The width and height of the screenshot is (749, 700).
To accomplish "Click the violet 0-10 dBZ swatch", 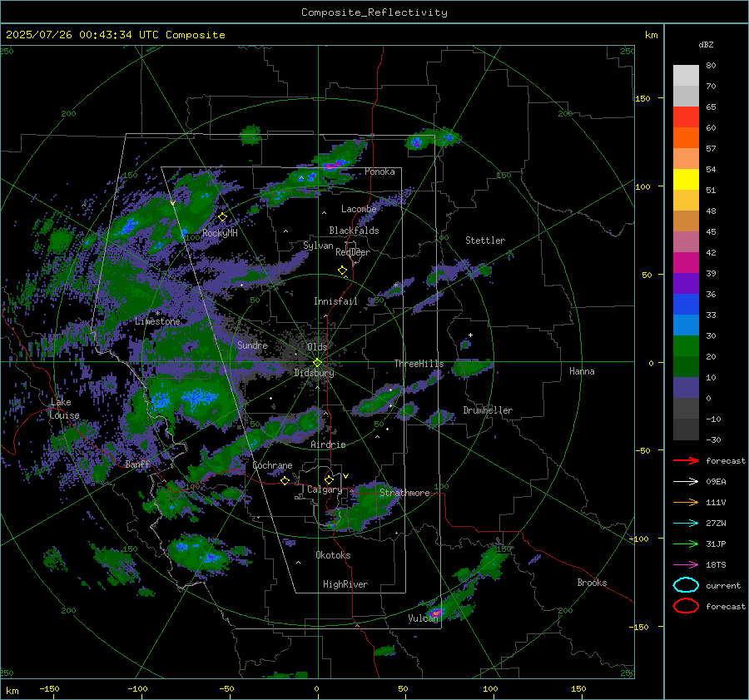I will [686, 388].
